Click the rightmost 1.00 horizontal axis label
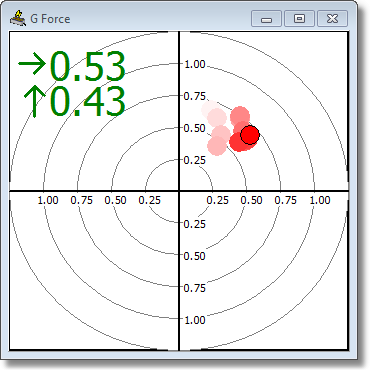Viewport: 370px width, 372px height. 320,200
